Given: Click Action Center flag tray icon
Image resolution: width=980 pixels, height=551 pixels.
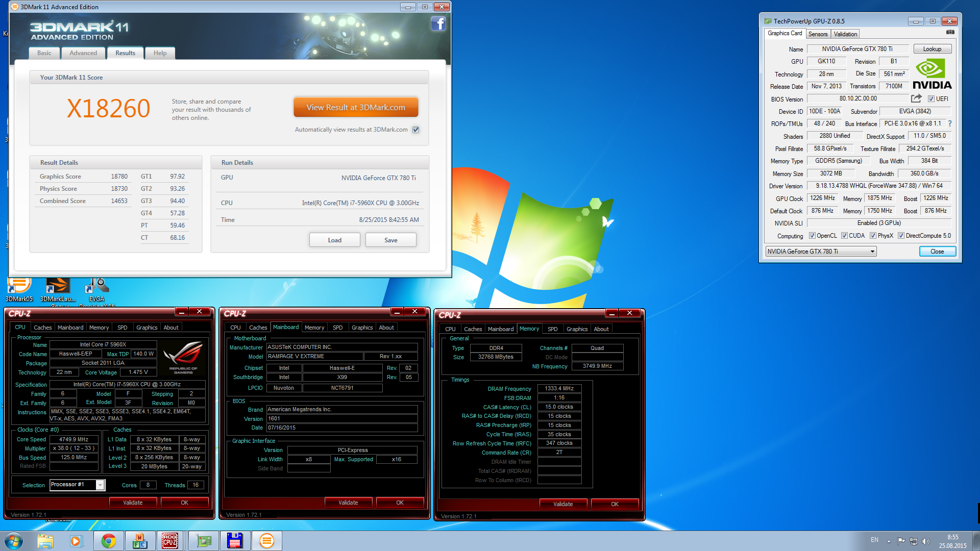Looking at the screenshot, I should point(901,541).
